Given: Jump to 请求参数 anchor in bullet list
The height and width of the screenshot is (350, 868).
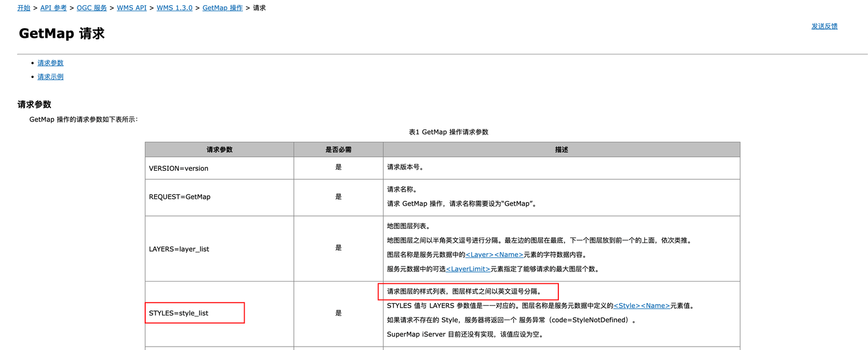Looking at the screenshot, I should 50,63.
